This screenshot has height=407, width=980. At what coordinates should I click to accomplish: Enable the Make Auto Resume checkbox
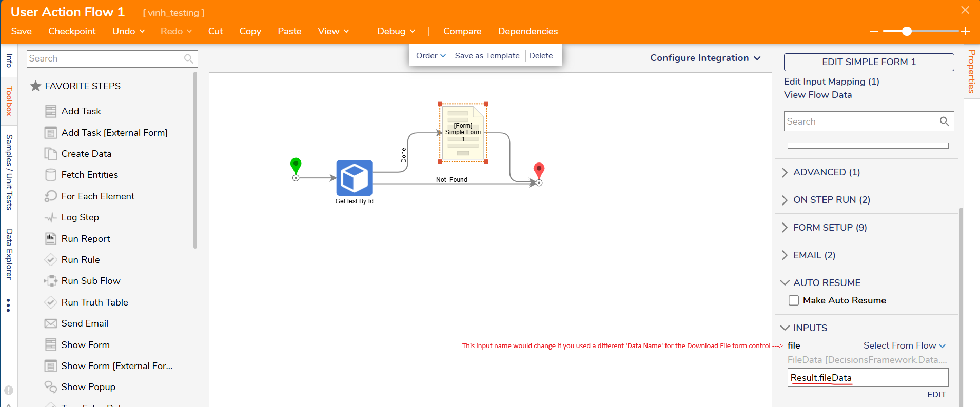click(x=794, y=300)
